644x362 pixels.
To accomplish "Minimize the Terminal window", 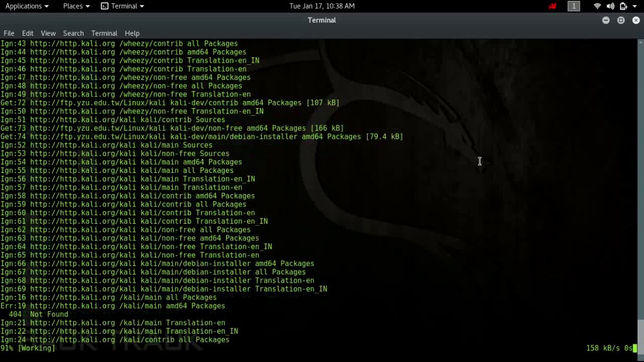I will 606,20.
